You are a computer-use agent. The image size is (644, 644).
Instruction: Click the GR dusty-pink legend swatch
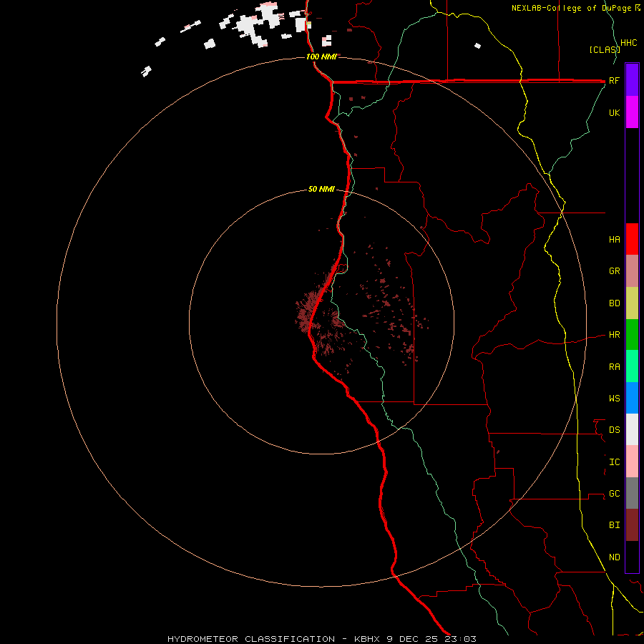pyautogui.click(x=632, y=271)
